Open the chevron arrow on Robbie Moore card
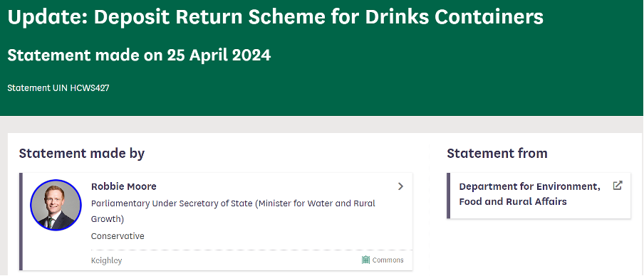 pos(400,186)
